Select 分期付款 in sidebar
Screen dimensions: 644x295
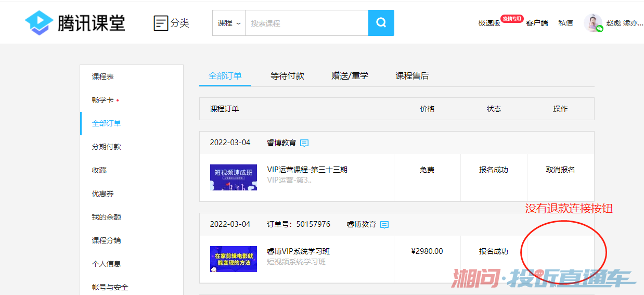(106, 147)
